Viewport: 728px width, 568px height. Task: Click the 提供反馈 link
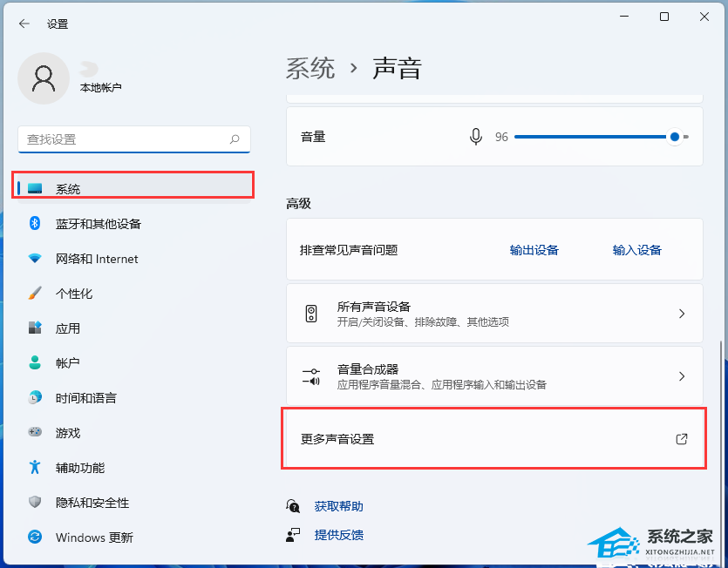click(338, 535)
